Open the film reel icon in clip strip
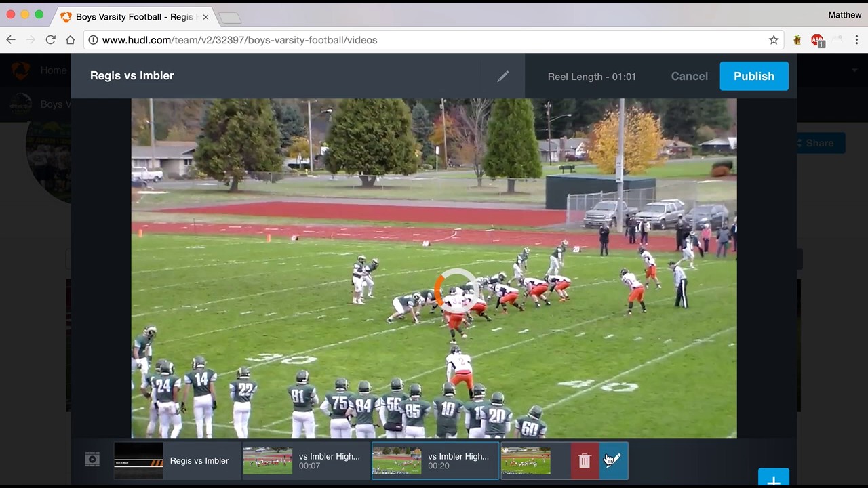 (92, 460)
